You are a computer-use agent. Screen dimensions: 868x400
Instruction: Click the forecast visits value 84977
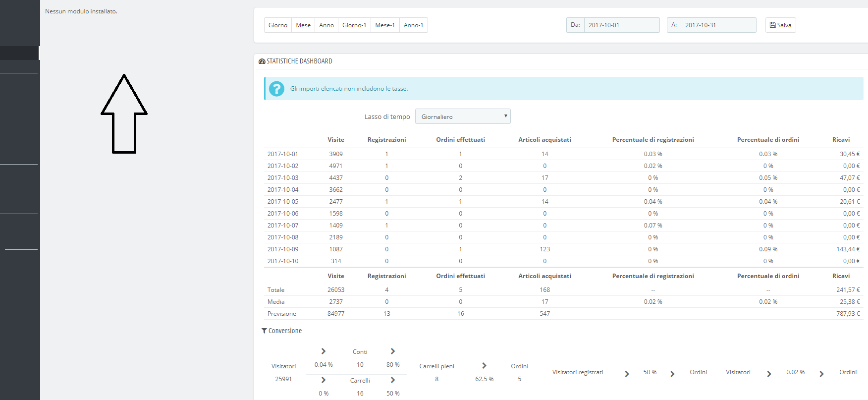(336, 314)
